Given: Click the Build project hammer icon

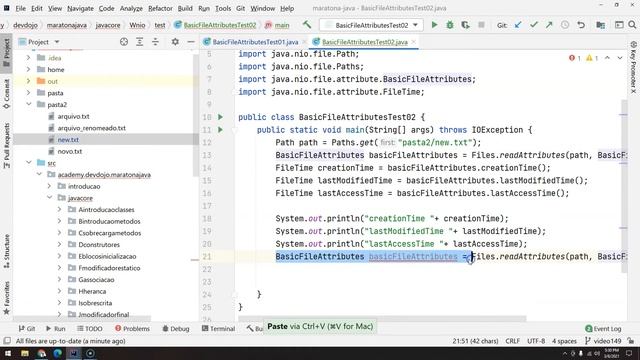Looking at the screenshot, I should (307, 25).
